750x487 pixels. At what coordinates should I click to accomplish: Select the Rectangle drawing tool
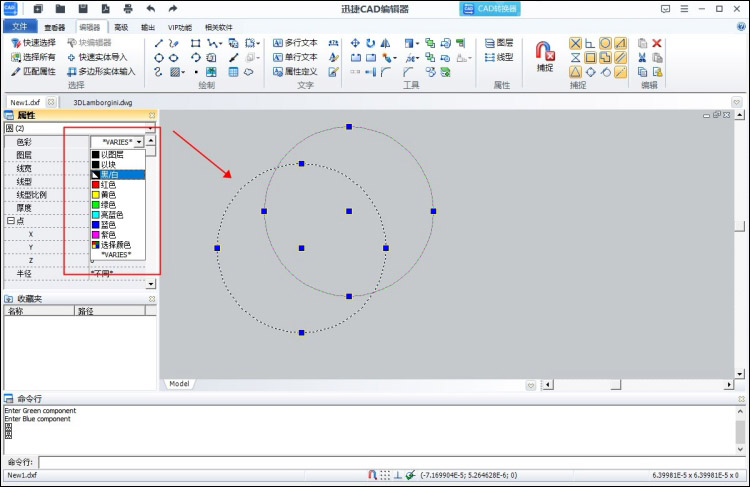click(195, 43)
